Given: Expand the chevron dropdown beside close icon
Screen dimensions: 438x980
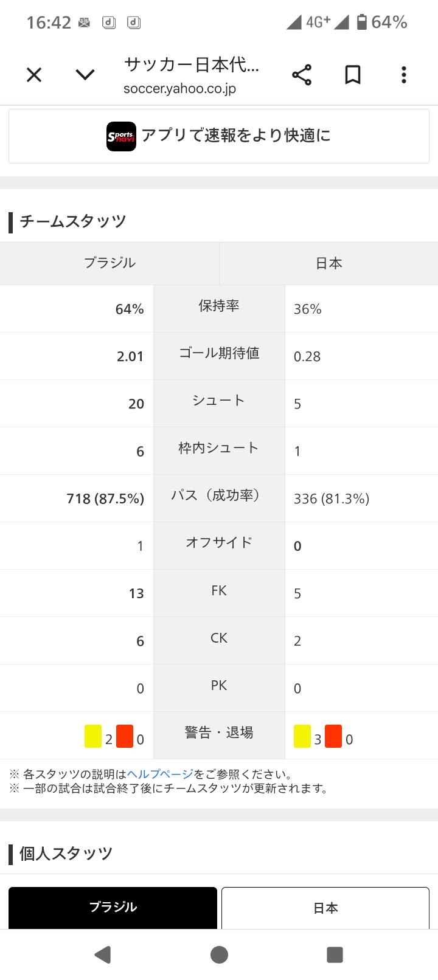Looking at the screenshot, I should (x=85, y=75).
